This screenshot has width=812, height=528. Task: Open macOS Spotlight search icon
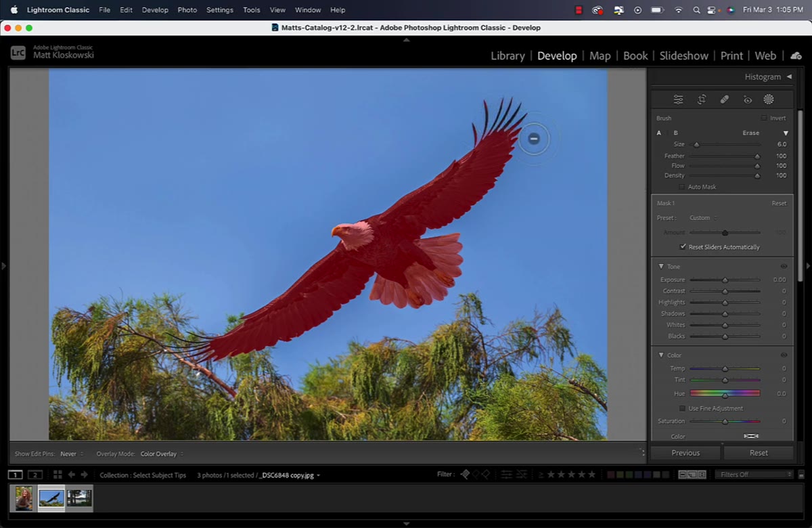(x=697, y=10)
